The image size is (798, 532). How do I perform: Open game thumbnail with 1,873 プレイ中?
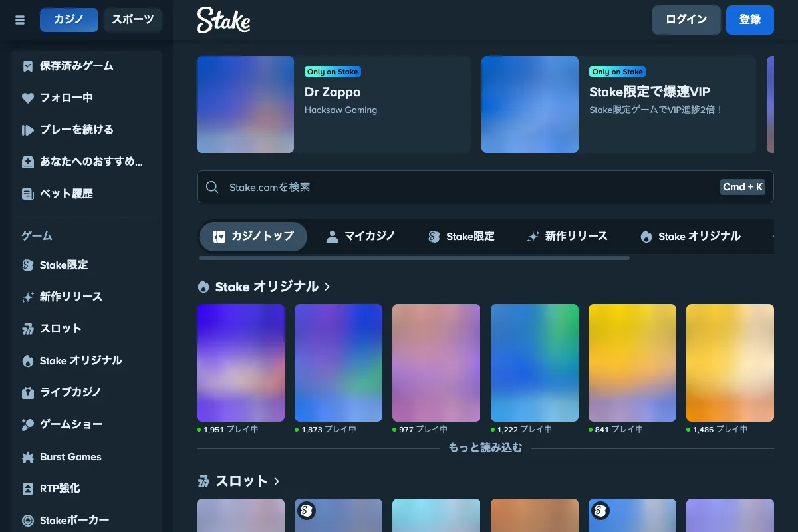[338, 362]
